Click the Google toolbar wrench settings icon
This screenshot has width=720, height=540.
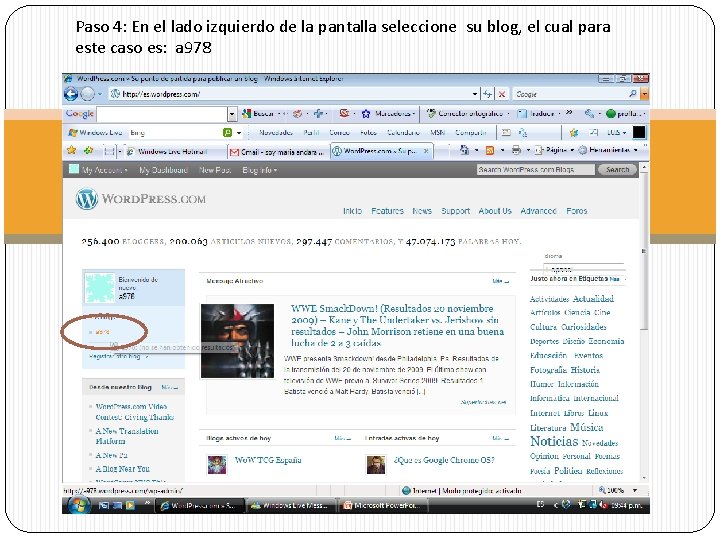pyautogui.click(x=589, y=113)
